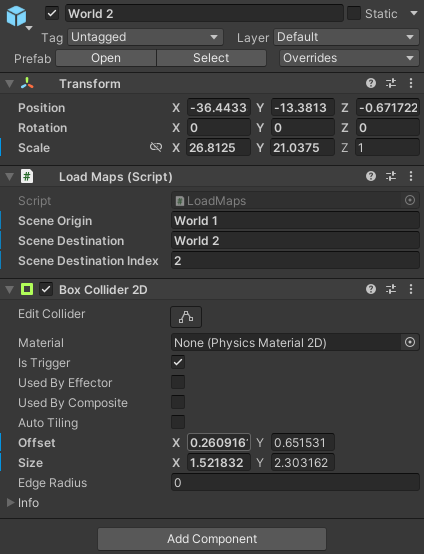Viewport: 424px width, 554px height.
Task: Open the Layer Default dropdown
Action: point(346,37)
